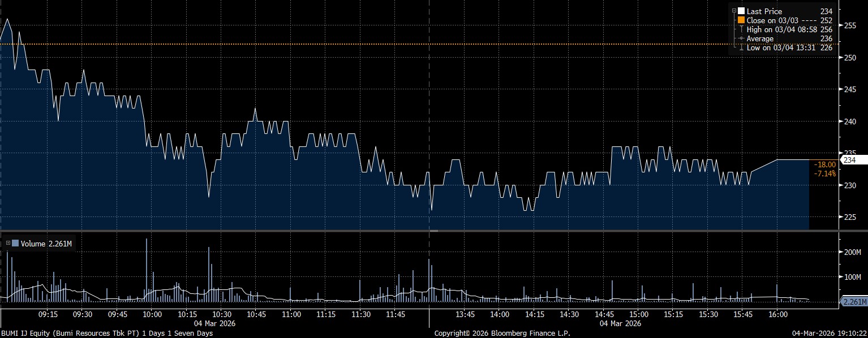This screenshot has width=868, height=338.
Task: Select the Last Price legend label
Action: pos(764,11)
